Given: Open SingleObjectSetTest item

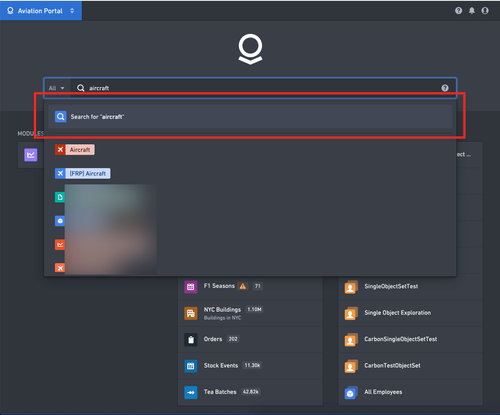Looking at the screenshot, I should coord(391,286).
